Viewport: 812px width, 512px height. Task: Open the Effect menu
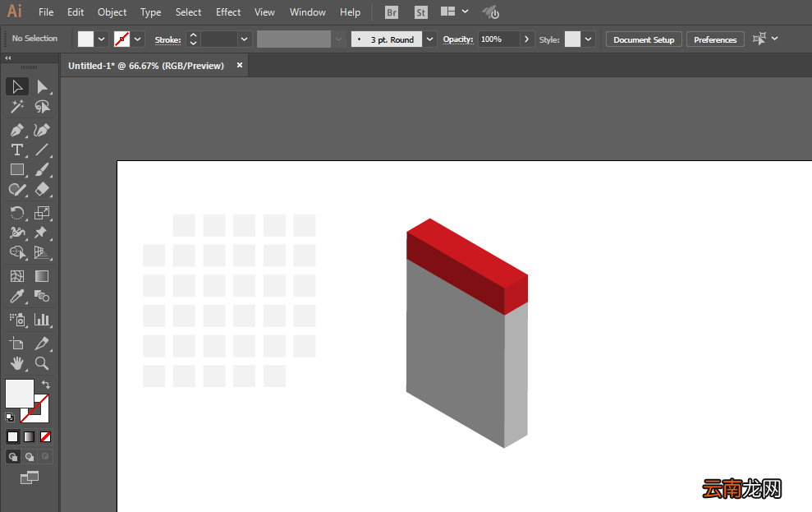click(228, 12)
